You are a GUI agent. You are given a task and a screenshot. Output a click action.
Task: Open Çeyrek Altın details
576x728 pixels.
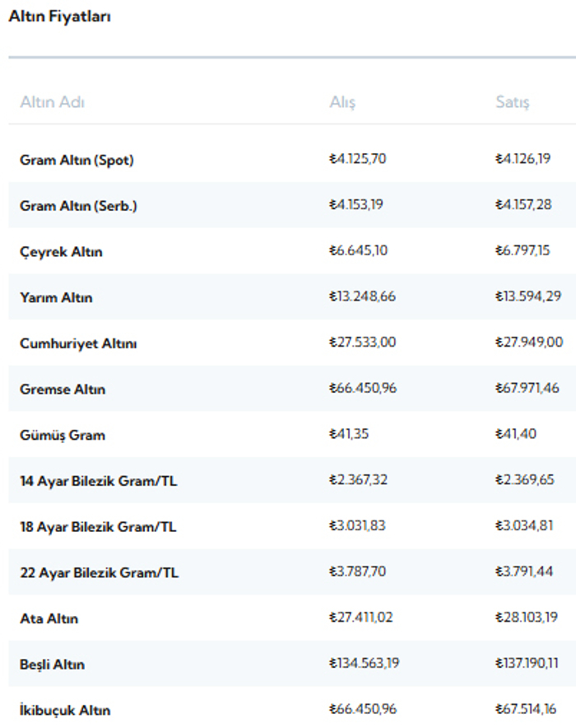pyautogui.click(x=292, y=251)
